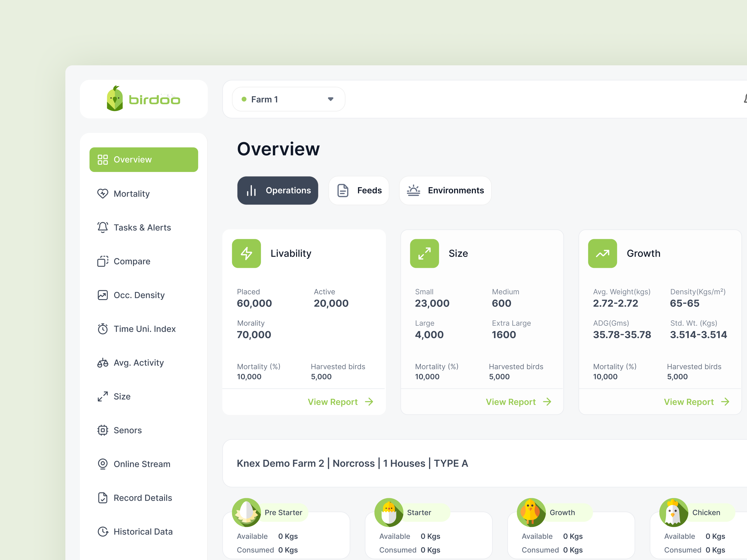Toggle the Overview sidebar selection

point(144,159)
